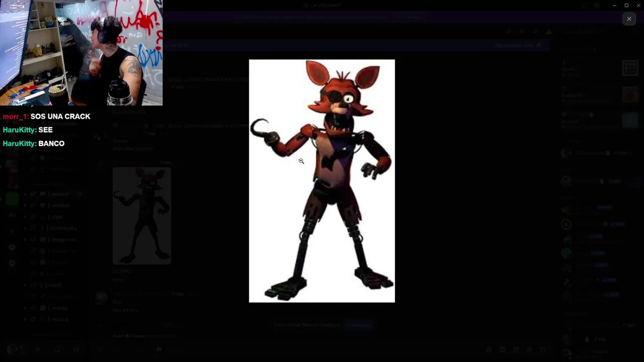Click the streamer webcam overlay
Viewport: 644px width, 362px height.
(82, 53)
